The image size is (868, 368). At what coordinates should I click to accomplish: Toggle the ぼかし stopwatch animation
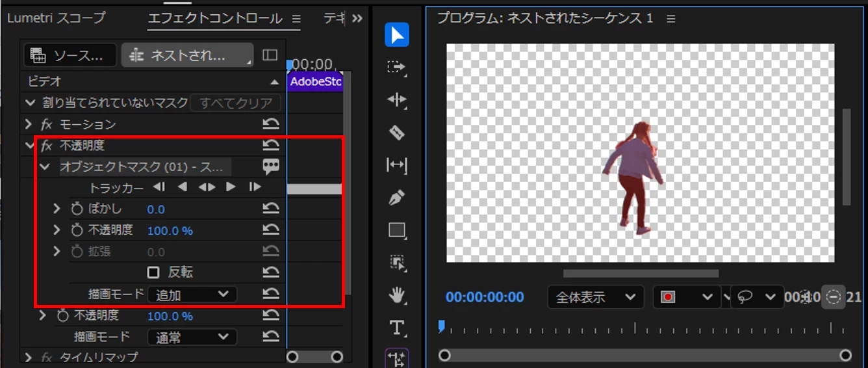pyautogui.click(x=77, y=209)
